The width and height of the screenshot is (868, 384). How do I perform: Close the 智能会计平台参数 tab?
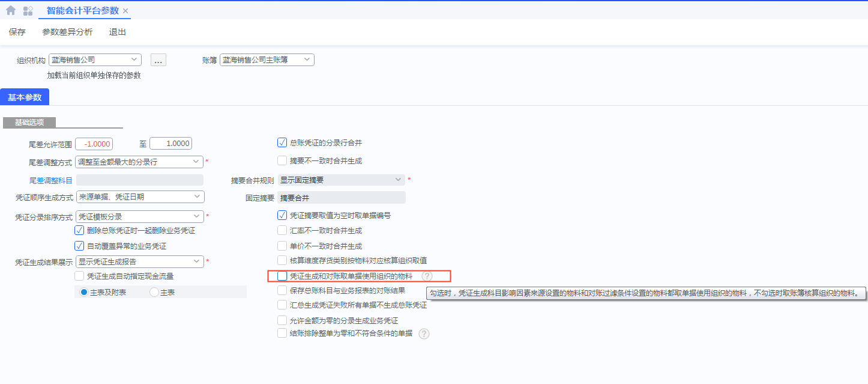pos(125,11)
